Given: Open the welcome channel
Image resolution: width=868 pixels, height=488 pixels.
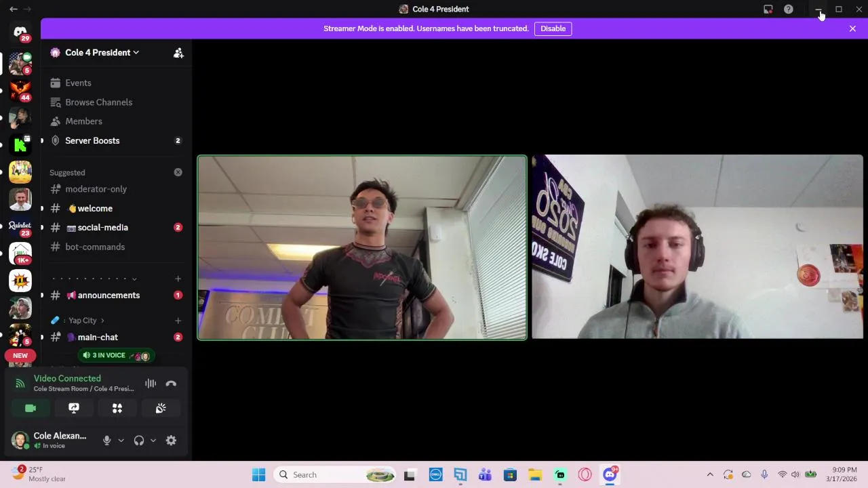Looking at the screenshot, I should 116,208.
